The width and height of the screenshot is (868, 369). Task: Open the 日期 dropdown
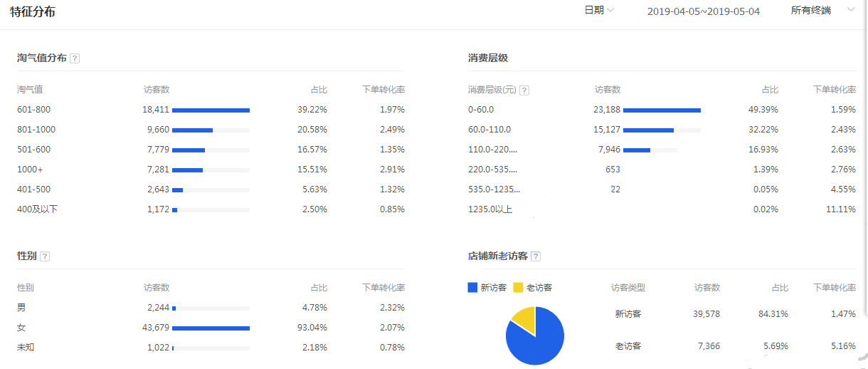pyautogui.click(x=599, y=10)
